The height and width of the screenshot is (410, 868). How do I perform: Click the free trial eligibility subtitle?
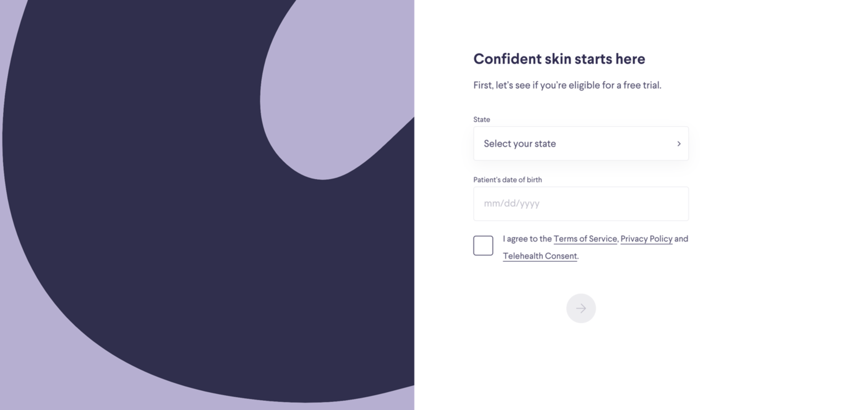pyautogui.click(x=567, y=85)
